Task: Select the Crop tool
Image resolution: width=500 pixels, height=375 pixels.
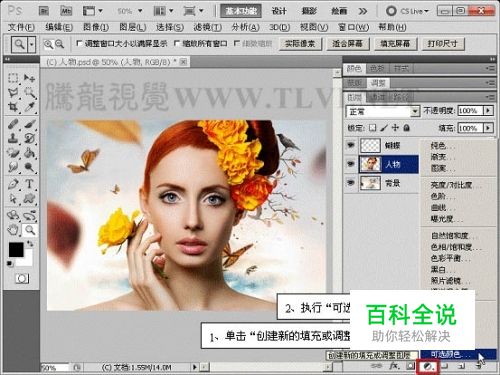Action: coord(13,107)
